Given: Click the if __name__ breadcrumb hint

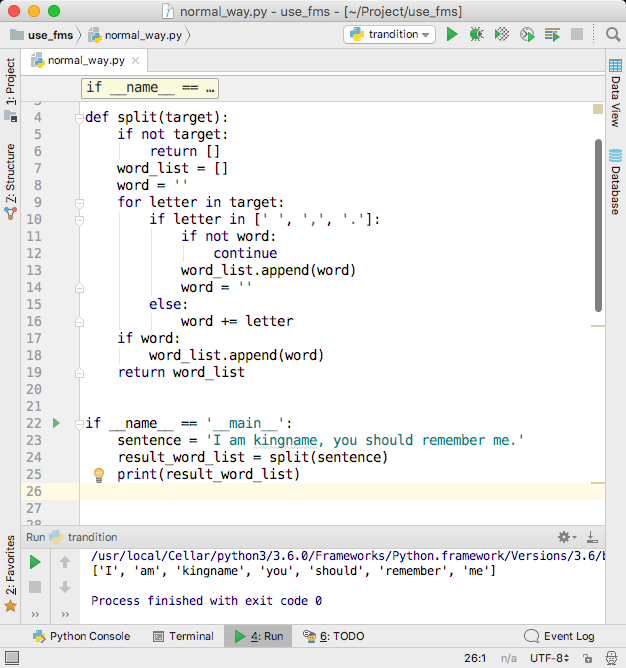Looking at the screenshot, I should (150, 88).
